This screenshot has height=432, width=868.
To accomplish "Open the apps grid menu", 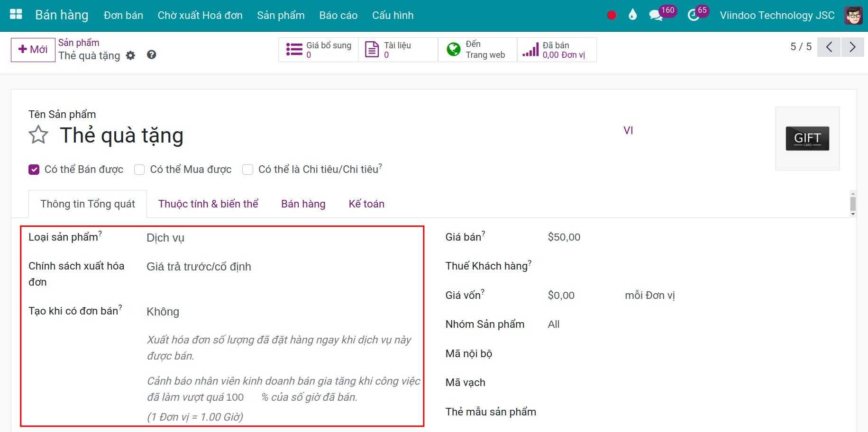I will coord(16,14).
